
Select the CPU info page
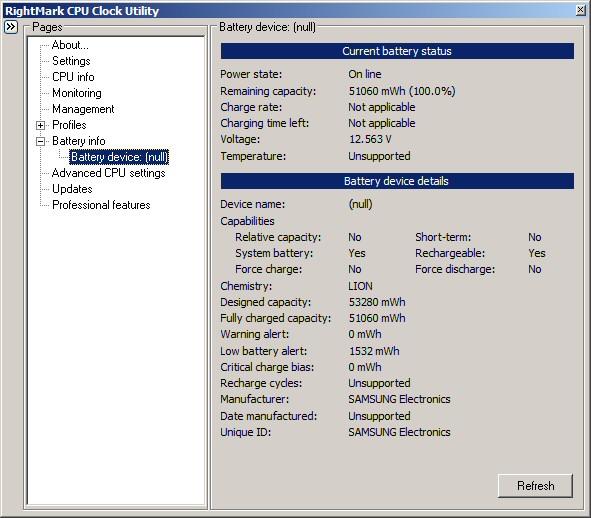(x=73, y=77)
